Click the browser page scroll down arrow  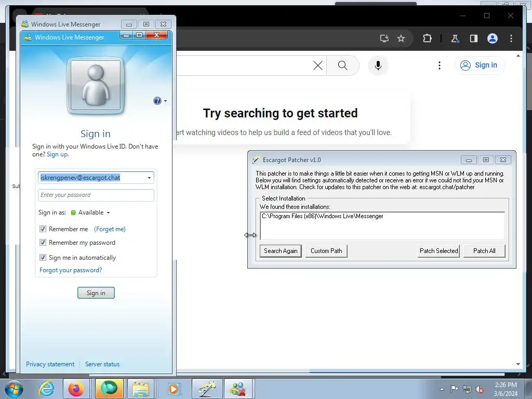click(x=518, y=364)
